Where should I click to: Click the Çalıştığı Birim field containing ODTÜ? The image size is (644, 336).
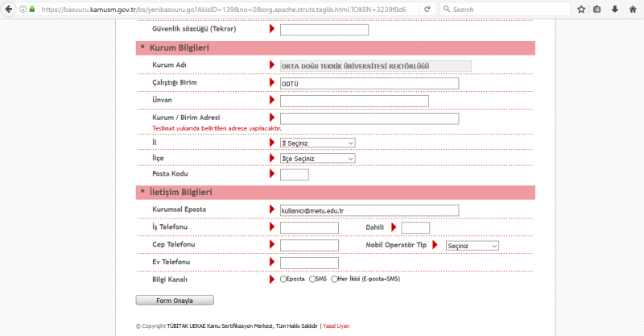point(369,84)
